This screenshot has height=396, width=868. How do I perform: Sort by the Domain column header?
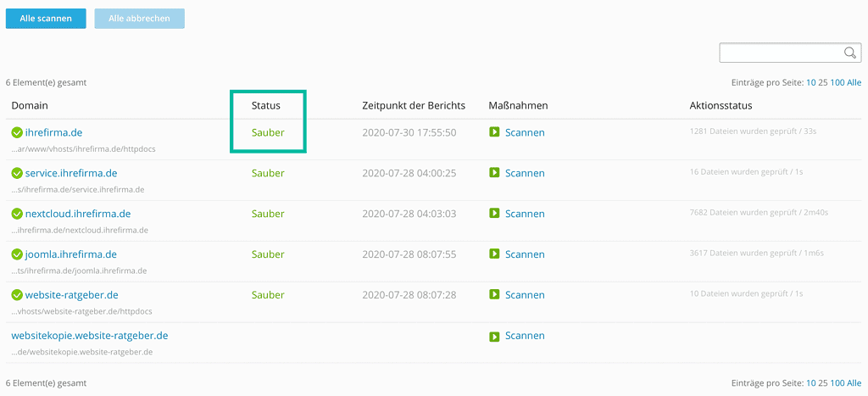30,105
